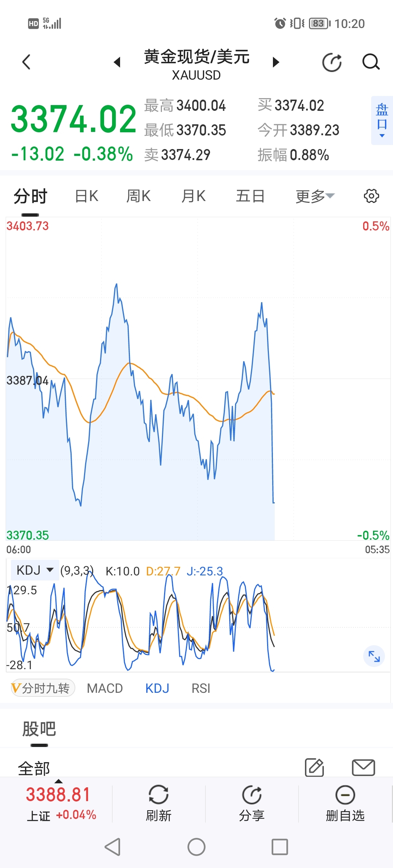393x868 pixels.
Task: Switch to the 日K tab
Action: [x=87, y=196]
